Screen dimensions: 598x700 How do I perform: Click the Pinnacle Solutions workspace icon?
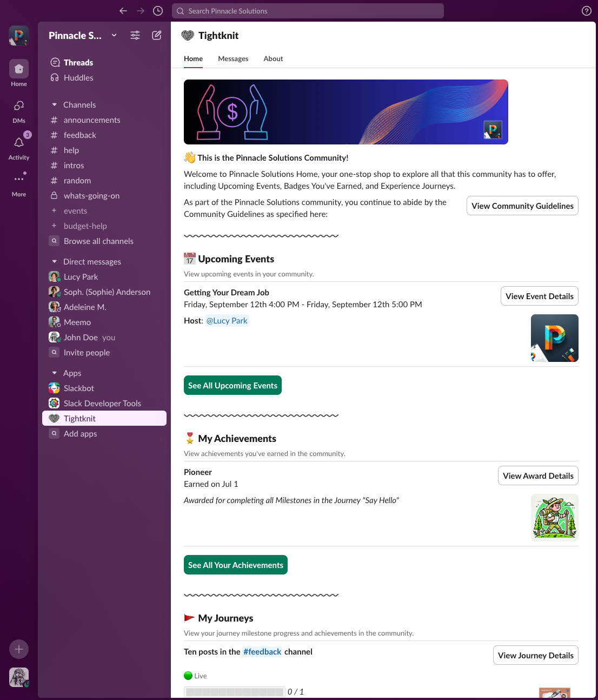(19, 36)
